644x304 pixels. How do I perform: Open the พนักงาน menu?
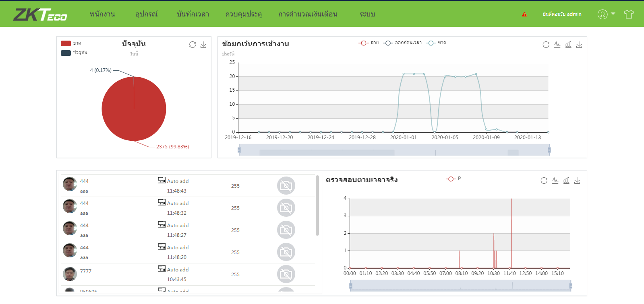coord(102,14)
